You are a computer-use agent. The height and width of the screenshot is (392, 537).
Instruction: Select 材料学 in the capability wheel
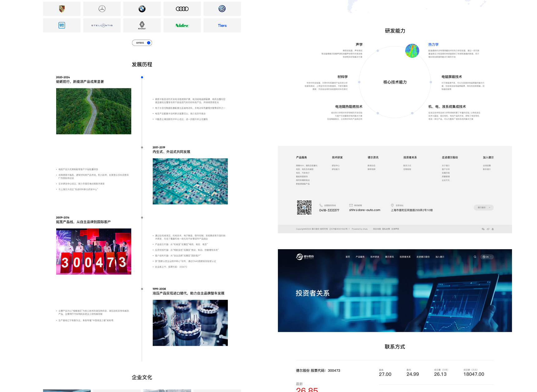(x=342, y=77)
